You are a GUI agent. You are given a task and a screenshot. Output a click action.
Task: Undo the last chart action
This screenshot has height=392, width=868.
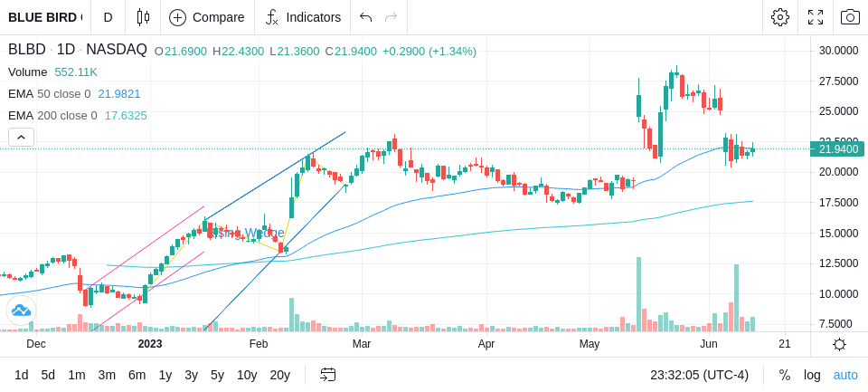[365, 17]
